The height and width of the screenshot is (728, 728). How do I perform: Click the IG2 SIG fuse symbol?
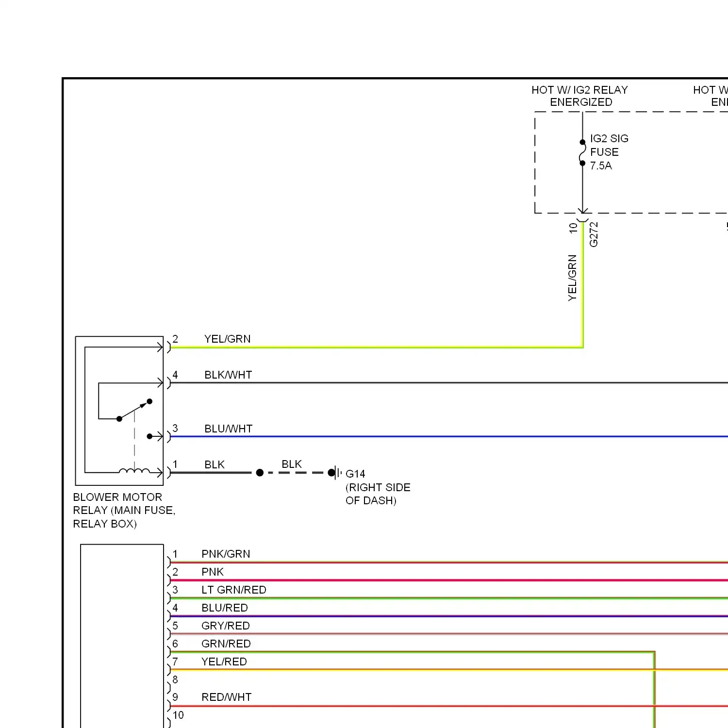[582, 152]
